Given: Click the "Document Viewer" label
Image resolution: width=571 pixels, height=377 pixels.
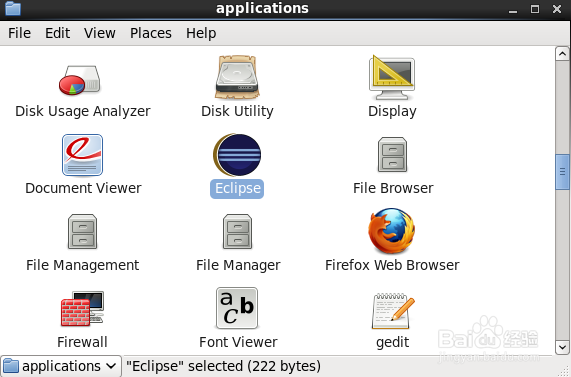Looking at the screenshot, I should [x=83, y=188].
